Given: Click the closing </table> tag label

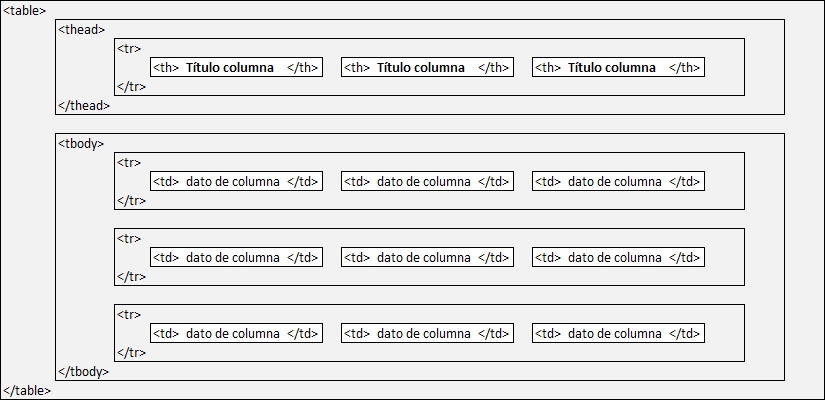Looking at the screenshot, I should 27,391.
